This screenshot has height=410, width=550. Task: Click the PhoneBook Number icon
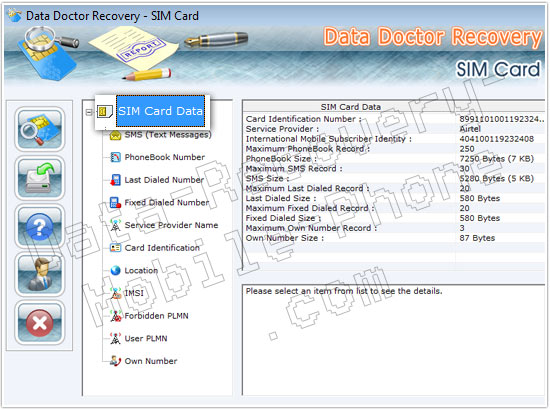coord(115,157)
